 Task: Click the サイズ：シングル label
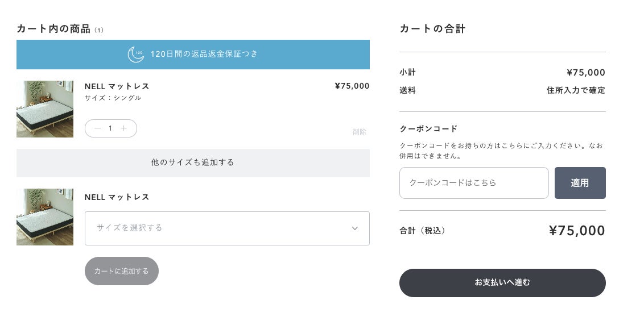click(113, 98)
